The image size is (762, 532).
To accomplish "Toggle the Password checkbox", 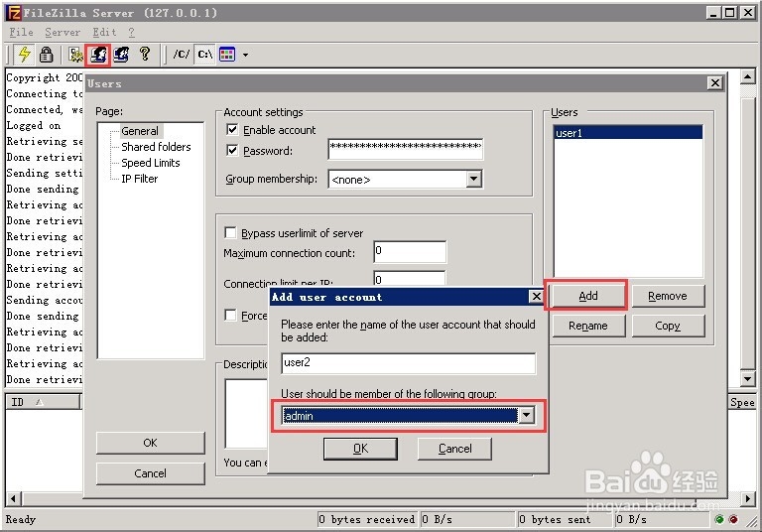I will point(232,150).
